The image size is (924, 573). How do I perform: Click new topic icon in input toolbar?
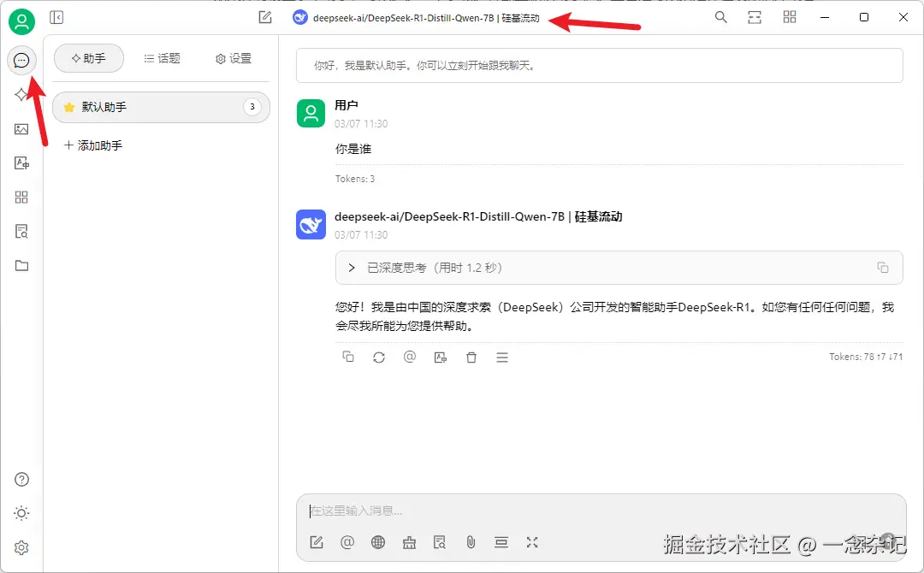(317, 542)
